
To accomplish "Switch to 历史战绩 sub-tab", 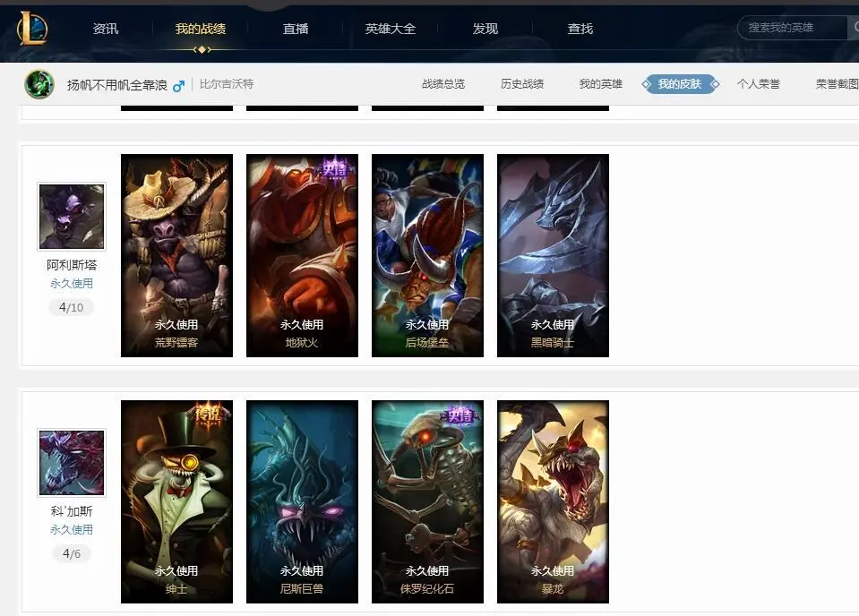I will pyautogui.click(x=522, y=84).
